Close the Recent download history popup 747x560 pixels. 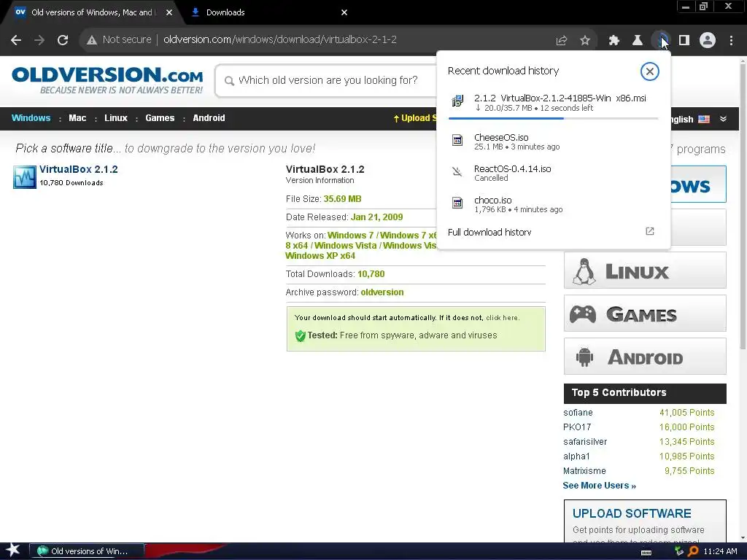(649, 71)
